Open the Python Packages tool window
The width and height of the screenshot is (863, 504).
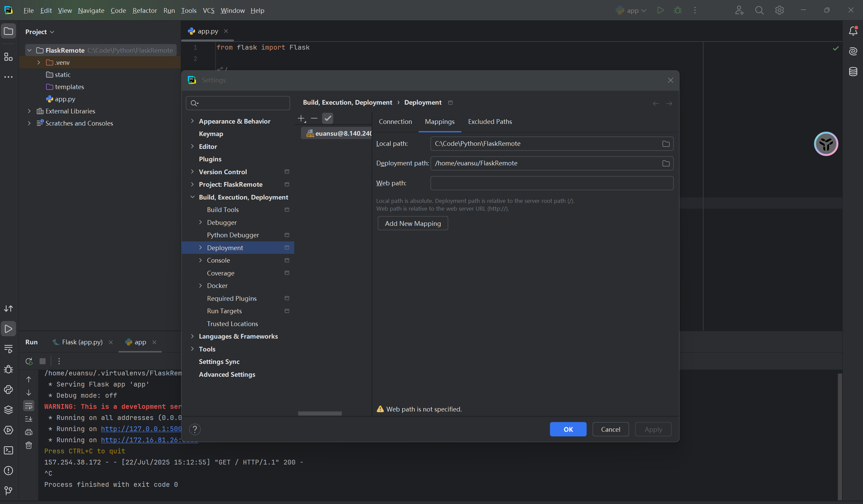coord(8,410)
